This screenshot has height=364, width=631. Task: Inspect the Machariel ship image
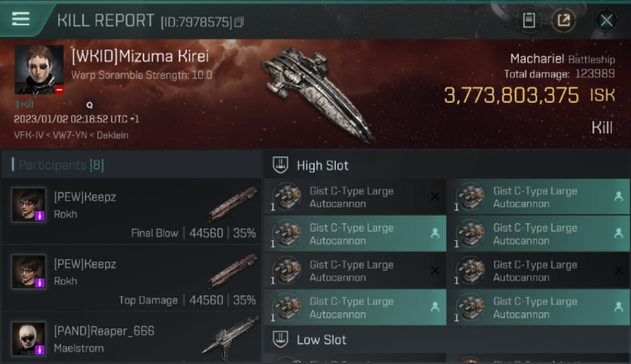point(318,92)
